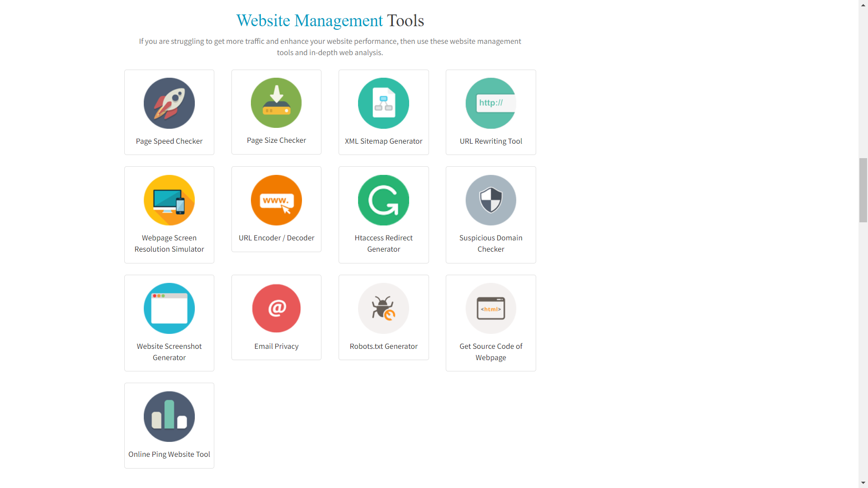The width and height of the screenshot is (868, 488).
Task: Click the Page Speed Checker rocket icon
Action: [x=169, y=103]
